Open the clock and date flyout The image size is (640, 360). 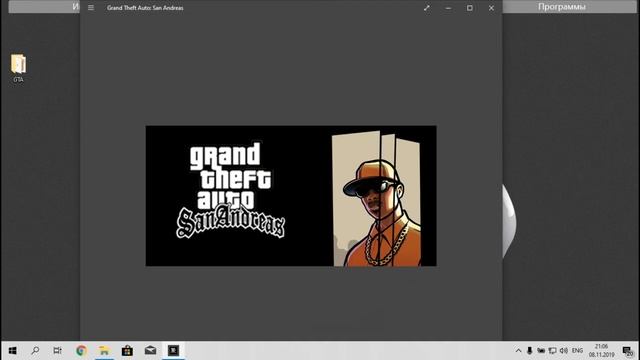(x=601, y=351)
